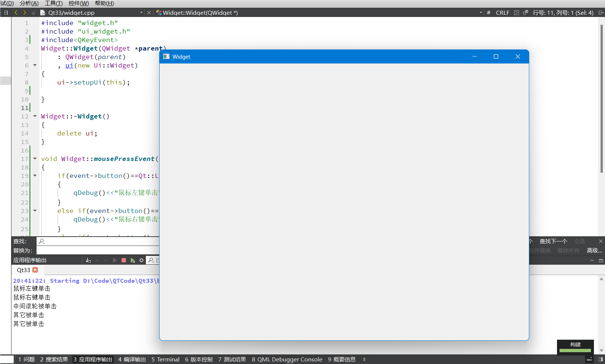Click the line and column indicator
The width and height of the screenshot is (605, 364).
click(563, 13)
